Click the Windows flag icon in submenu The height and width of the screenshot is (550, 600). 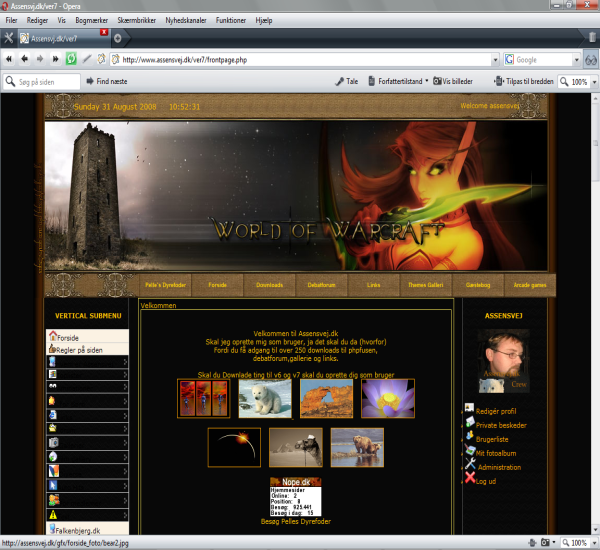[53, 374]
